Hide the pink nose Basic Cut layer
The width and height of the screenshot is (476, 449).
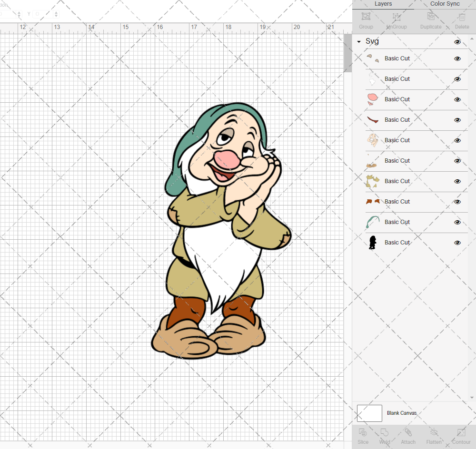pyautogui.click(x=457, y=99)
